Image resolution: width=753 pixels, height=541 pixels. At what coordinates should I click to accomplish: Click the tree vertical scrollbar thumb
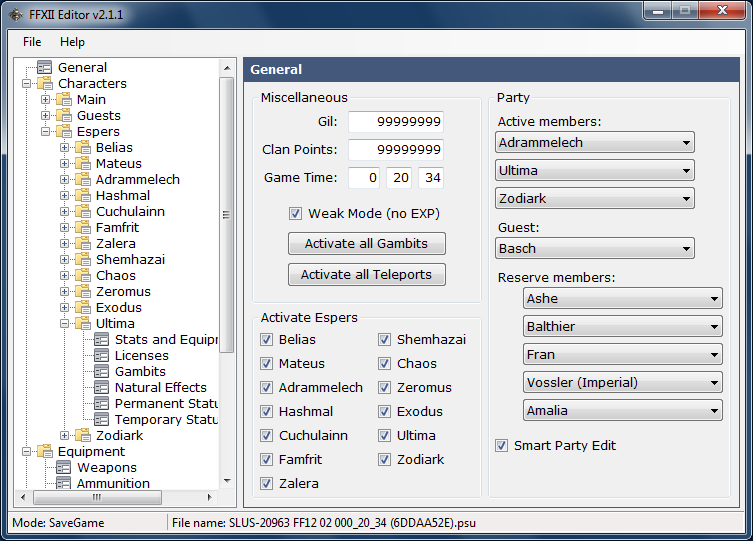click(227, 215)
